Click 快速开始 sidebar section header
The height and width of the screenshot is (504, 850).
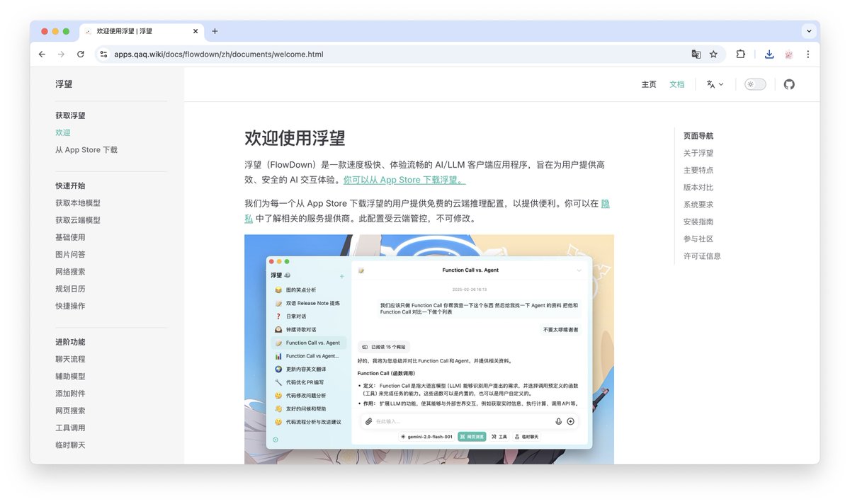70,185
